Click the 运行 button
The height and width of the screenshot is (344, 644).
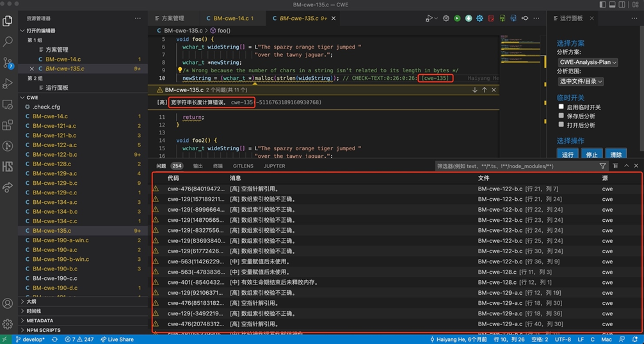click(x=568, y=153)
